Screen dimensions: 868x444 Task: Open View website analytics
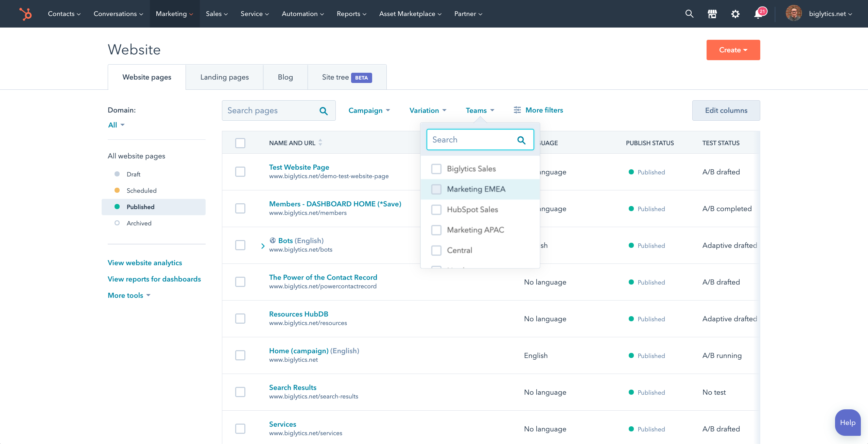coord(144,262)
